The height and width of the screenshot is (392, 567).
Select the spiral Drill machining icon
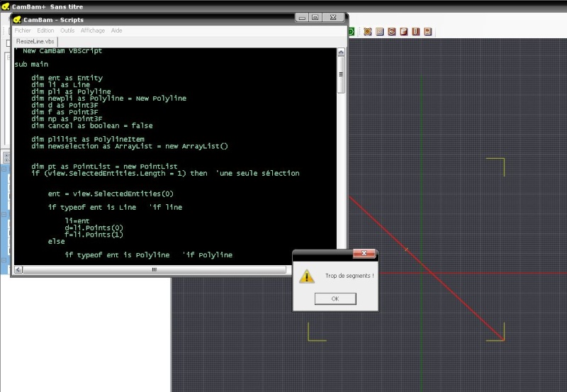click(392, 31)
